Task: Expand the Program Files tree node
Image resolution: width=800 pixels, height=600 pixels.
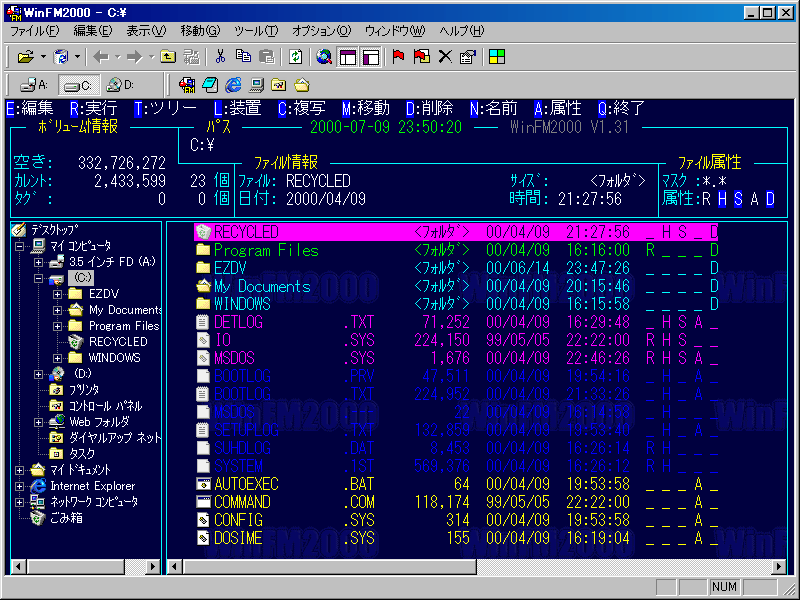Action: coord(57,326)
